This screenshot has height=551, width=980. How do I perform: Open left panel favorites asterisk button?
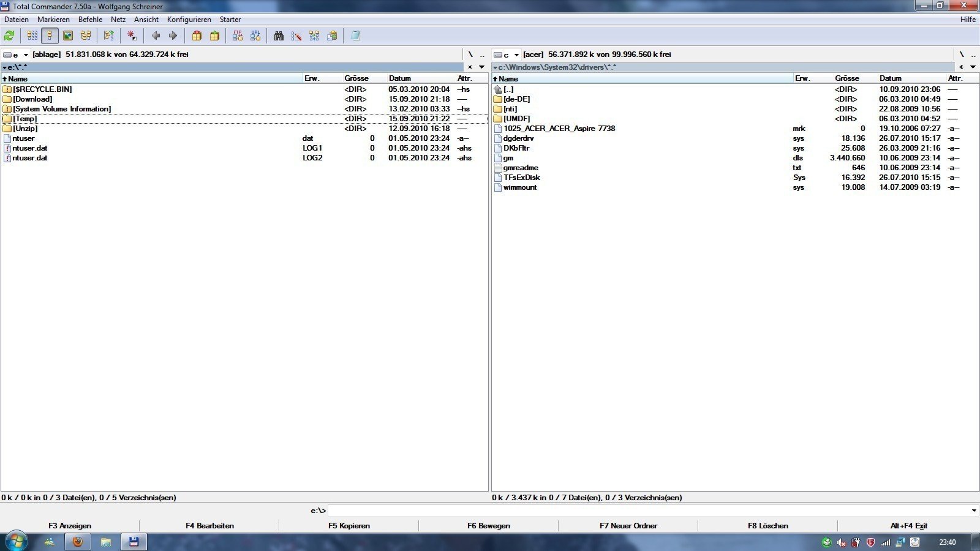coord(470,67)
